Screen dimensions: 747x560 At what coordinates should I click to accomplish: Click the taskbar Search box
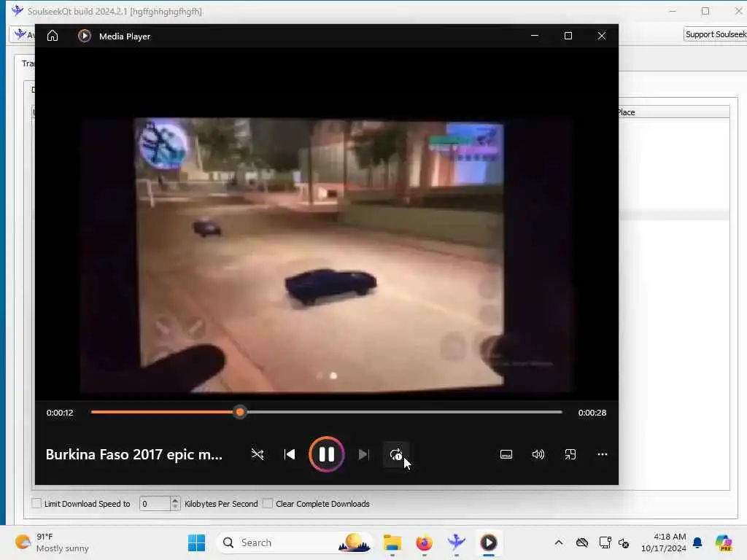pos(294,542)
